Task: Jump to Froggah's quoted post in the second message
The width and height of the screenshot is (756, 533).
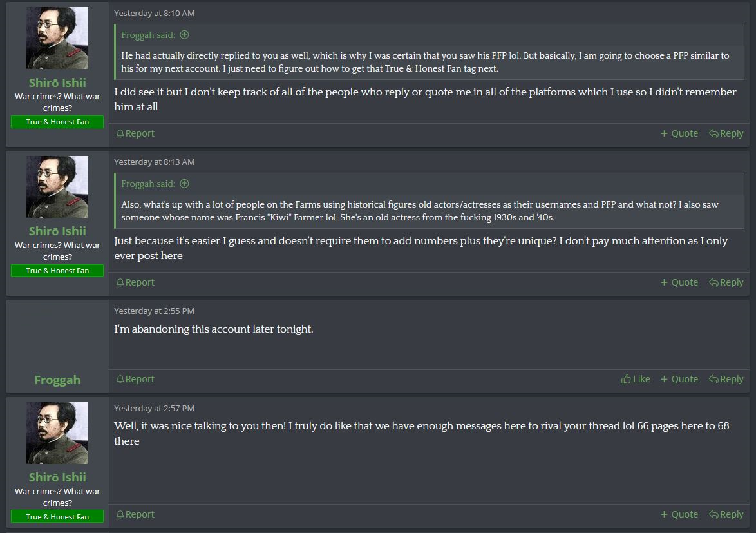Action: 184,184
